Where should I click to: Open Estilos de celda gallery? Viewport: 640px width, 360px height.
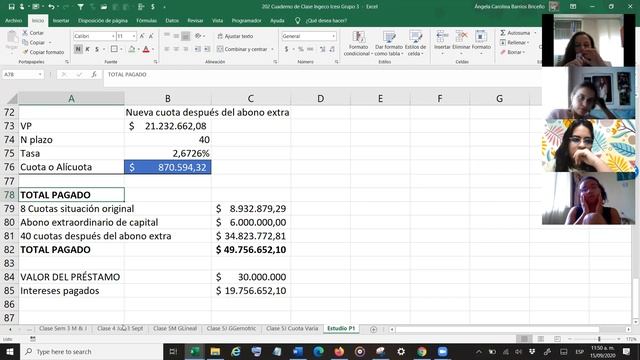pyautogui.click(x=415, y=43)
